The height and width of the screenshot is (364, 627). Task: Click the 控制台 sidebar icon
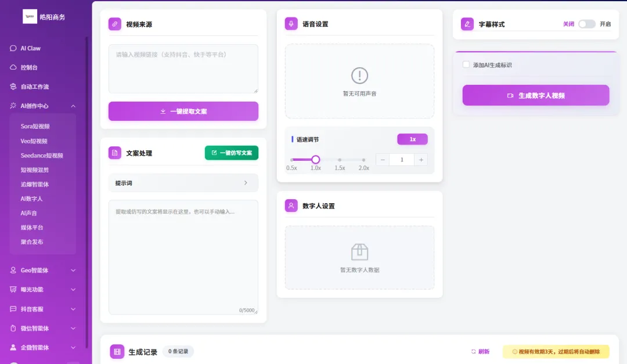[12, 67]
